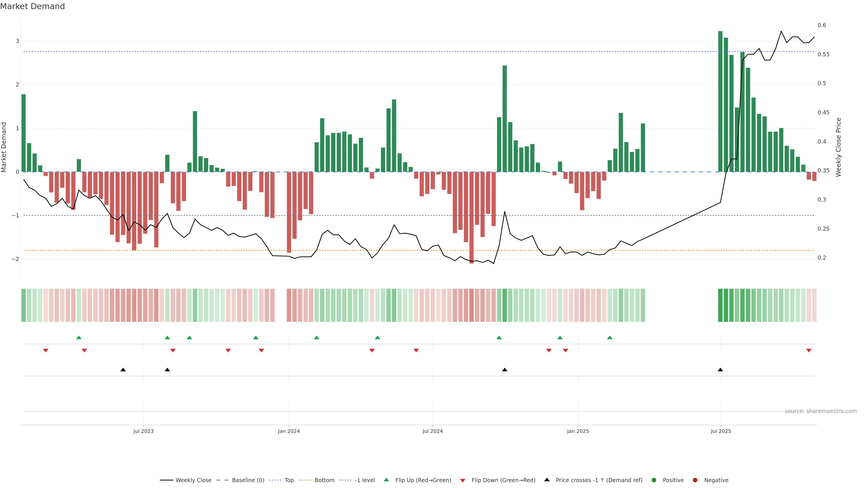The width and height of the screenshot is (868, 488).
Task: Click black crossing marker near Jul 2025
Action: pos(720,370)
